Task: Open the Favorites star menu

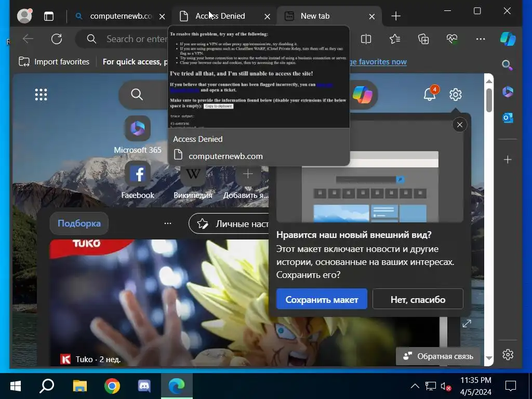Action: coord(395,39)
